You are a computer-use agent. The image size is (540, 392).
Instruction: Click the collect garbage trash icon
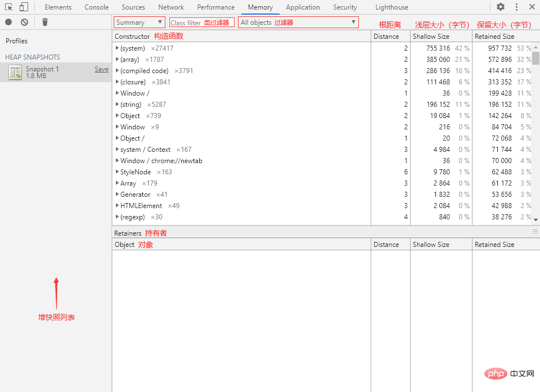point(45,22)
